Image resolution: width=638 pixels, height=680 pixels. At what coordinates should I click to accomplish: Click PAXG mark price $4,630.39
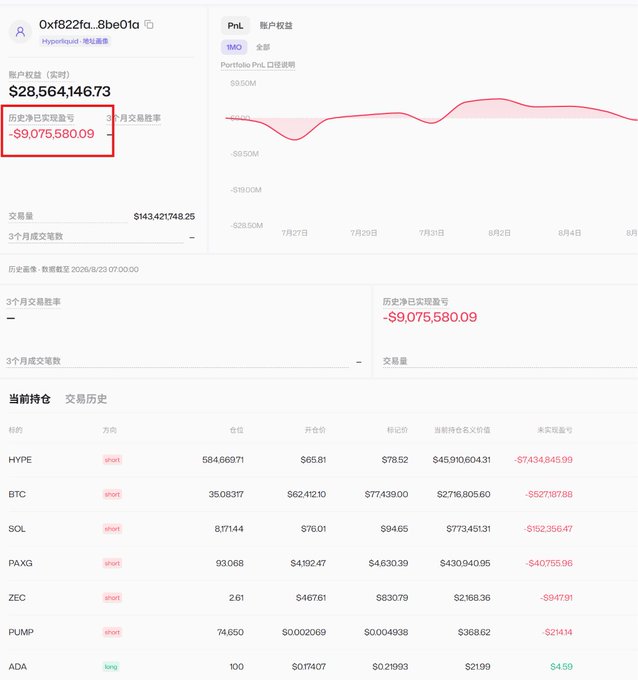[388, 563]
